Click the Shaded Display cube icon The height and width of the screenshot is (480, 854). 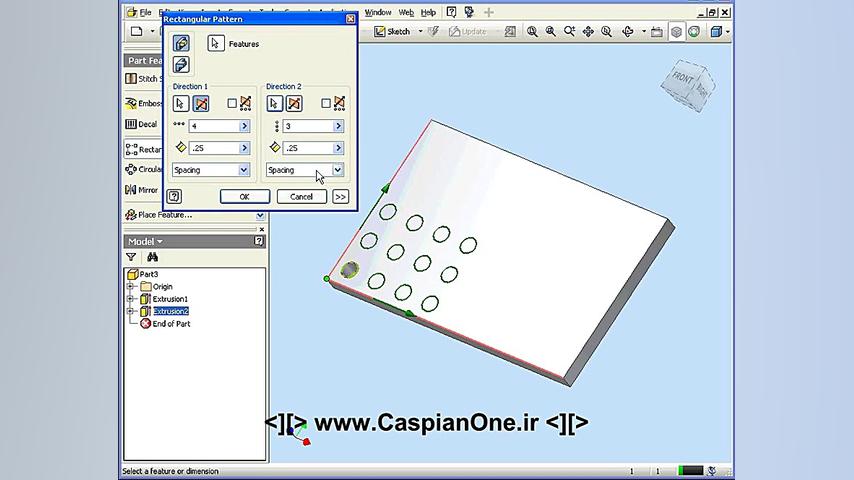tap(716, 32)
